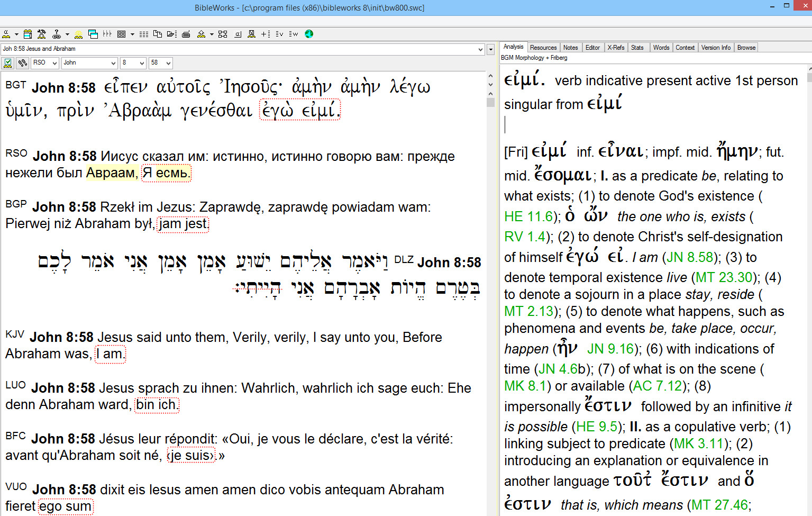Click the keyboard toolbar icon
Image resolution: width=812 pixels, height=516 pixels.
click(186, 34)
